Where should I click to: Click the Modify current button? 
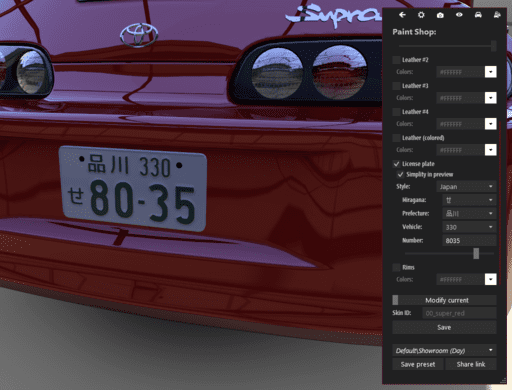click(x=444, y=300)
